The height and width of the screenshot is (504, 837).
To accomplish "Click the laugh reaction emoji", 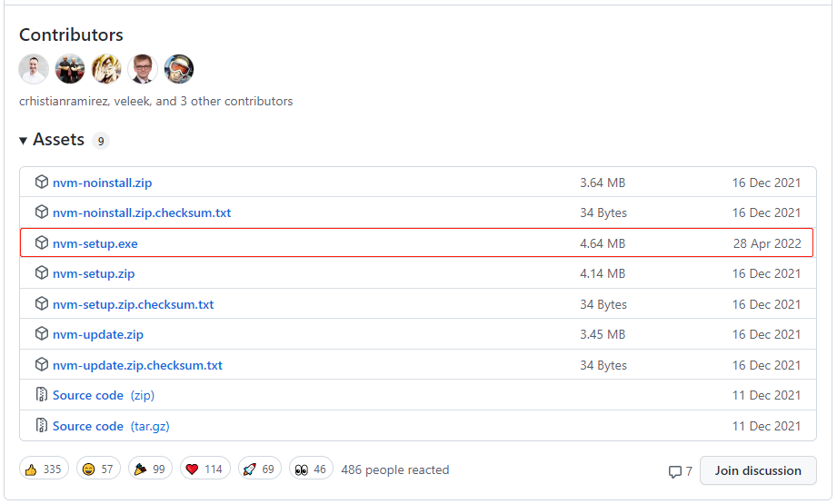I will point(89,469).
